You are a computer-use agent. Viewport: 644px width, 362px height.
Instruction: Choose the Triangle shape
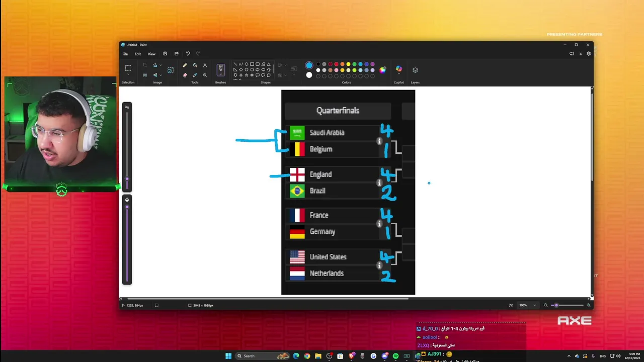click(x=269, y=64)
